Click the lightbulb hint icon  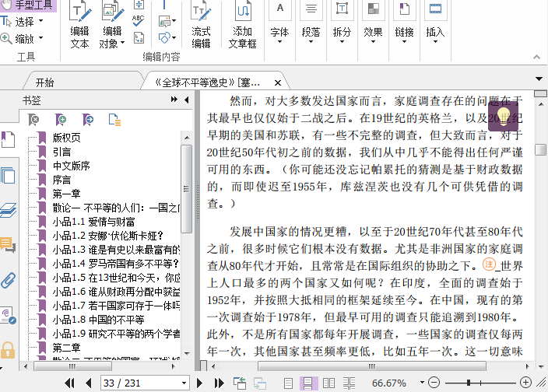pos(503,116)
